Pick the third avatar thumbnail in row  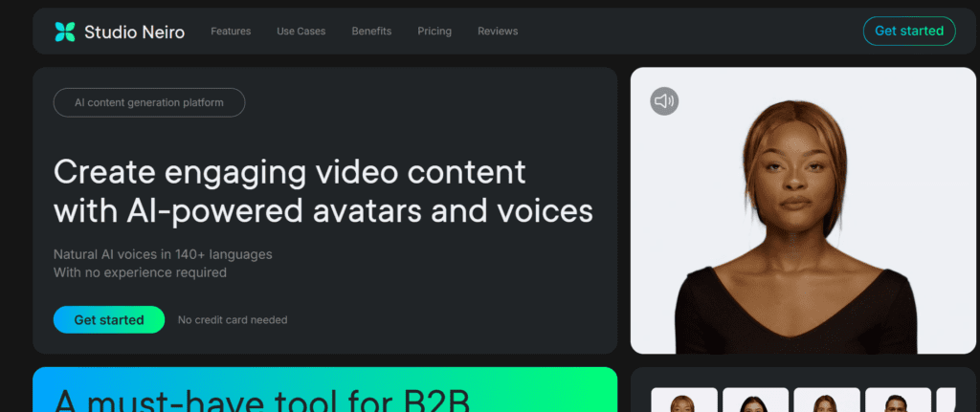tap(827, 401)
